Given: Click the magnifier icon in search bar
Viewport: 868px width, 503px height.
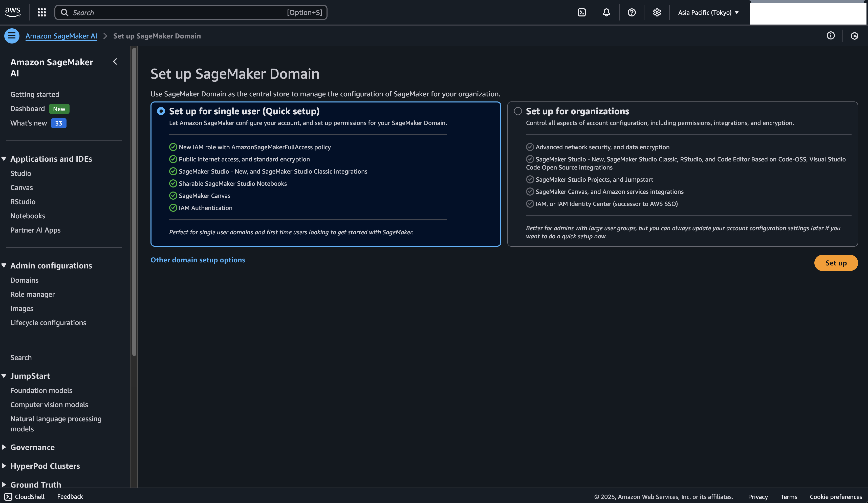Looking at the screenshot, I should 64,12.
